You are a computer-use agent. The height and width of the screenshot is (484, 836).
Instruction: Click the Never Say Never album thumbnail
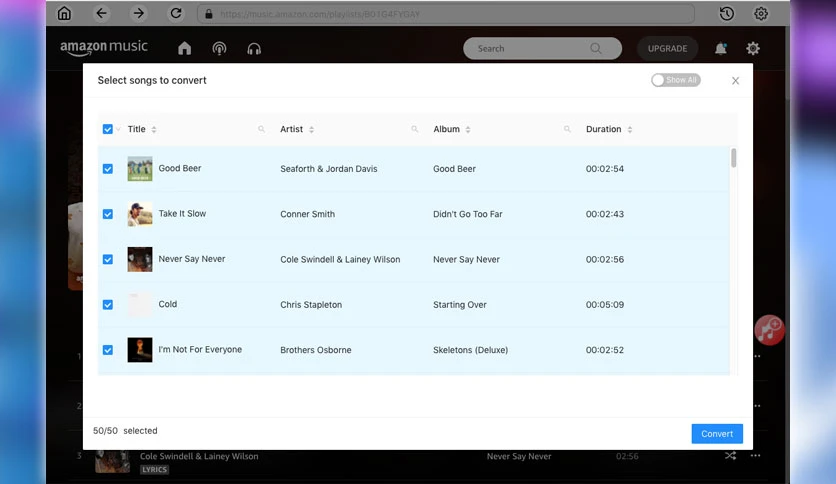point(140,260)
